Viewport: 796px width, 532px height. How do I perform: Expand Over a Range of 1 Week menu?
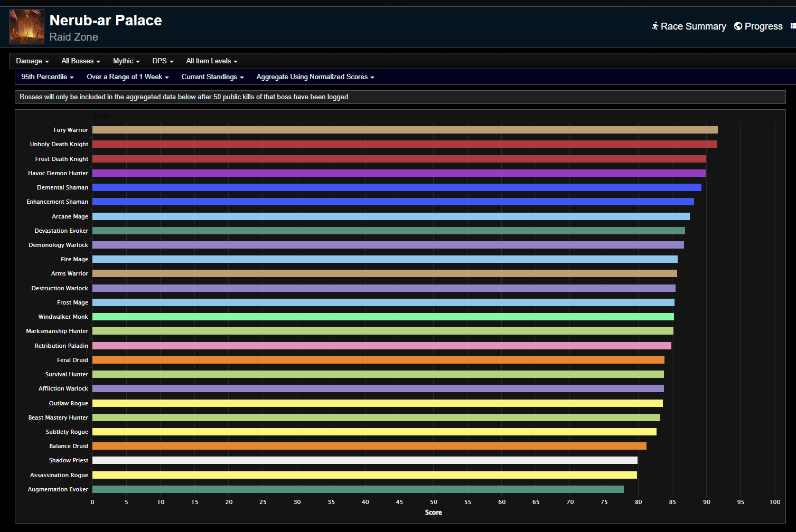click(x=128, y=77)
